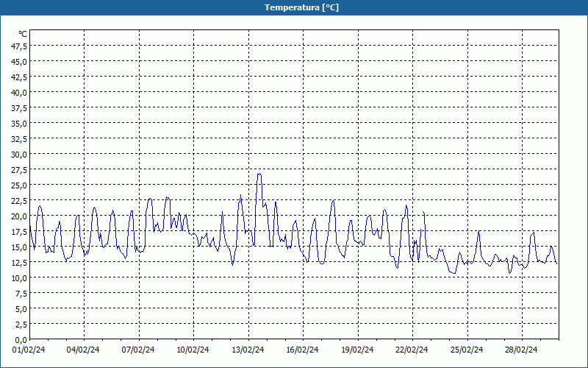Select the 47,5 y-axis label

(20, 46)
